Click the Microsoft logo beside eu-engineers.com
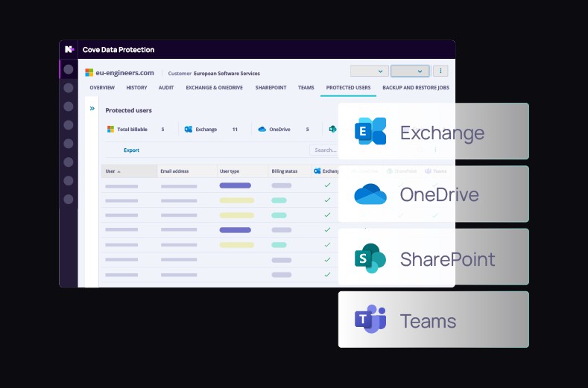588x388 pixels. click(x=89, y=73)
